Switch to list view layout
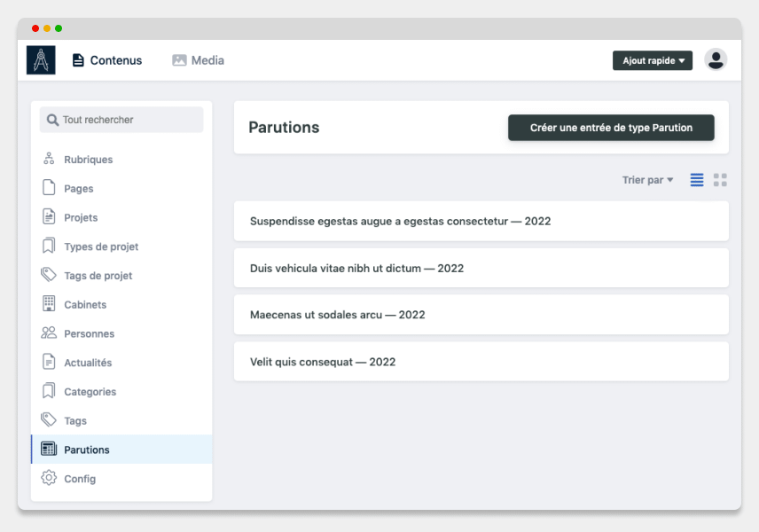This screenshot has width=759, height=532. coord(697,180)
